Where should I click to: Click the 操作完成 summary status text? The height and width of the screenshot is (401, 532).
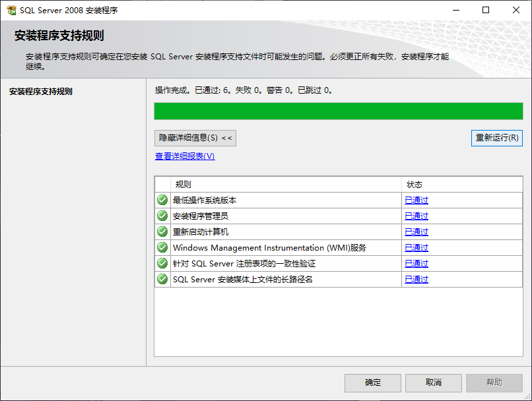(x=244, y=90)
